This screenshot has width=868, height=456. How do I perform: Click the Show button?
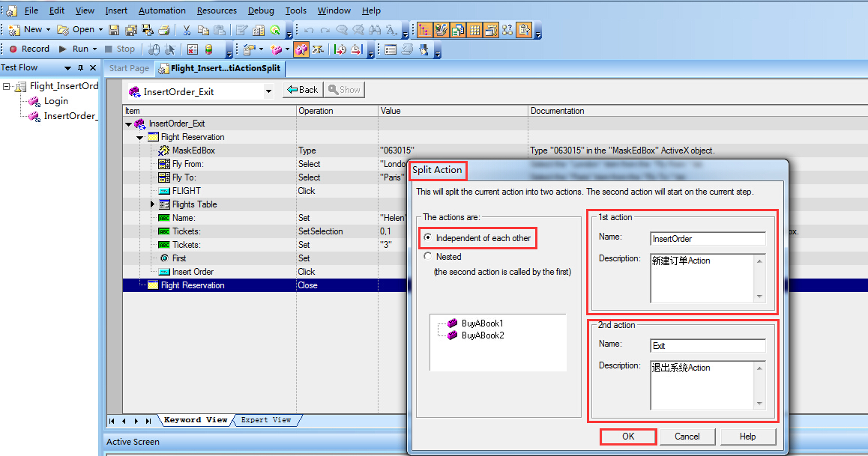click(x=344, y=90)
